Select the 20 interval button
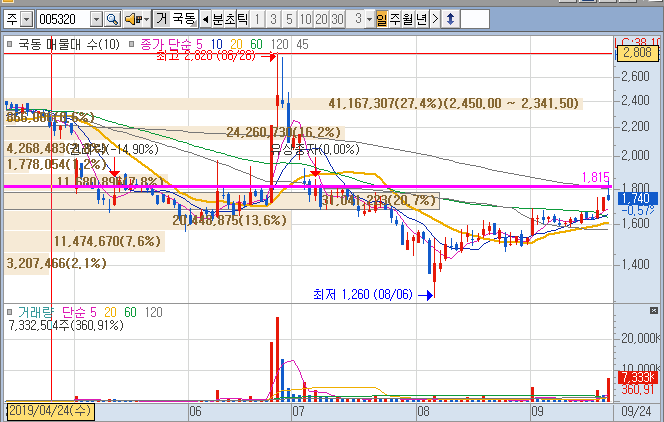Viewport: 664px width, 422px height. pyautogui.click(x=321, y=19)
